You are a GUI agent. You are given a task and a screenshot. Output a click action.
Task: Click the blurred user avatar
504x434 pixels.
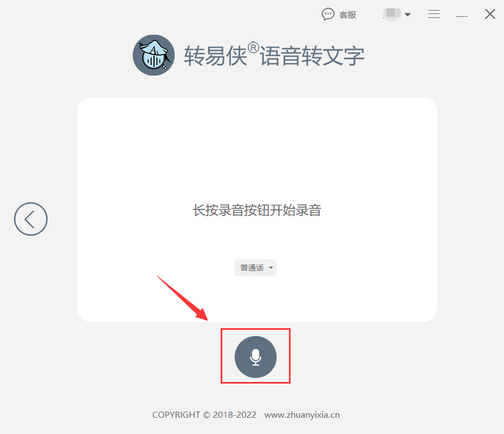pos(392,14)
